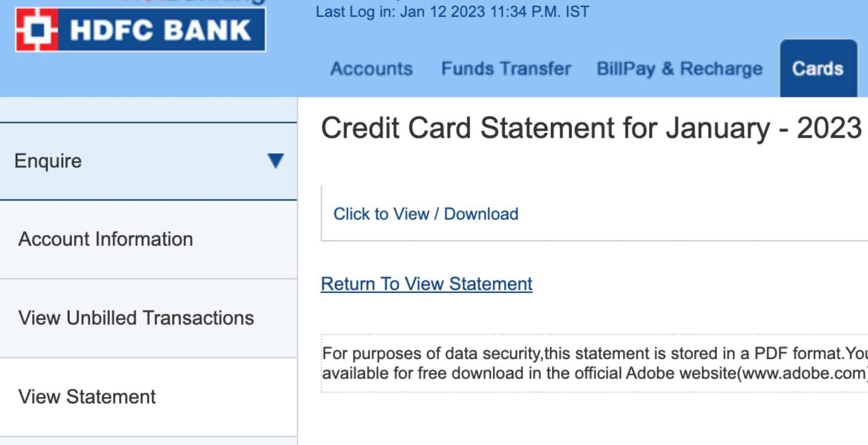Open View Statement in the sidebar
868x445 pixels.
click(87, 396)
